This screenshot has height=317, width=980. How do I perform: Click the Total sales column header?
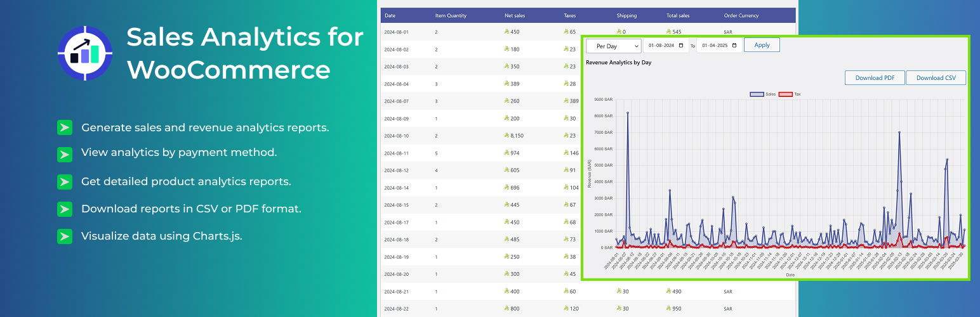[x=678, y=16]
